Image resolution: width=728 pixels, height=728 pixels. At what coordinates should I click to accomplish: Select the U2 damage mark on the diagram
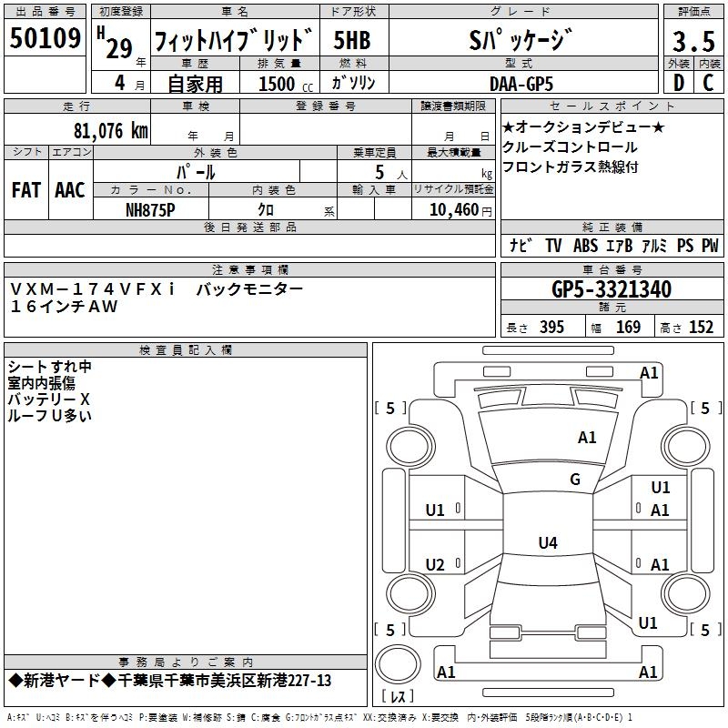pos(435,564)
